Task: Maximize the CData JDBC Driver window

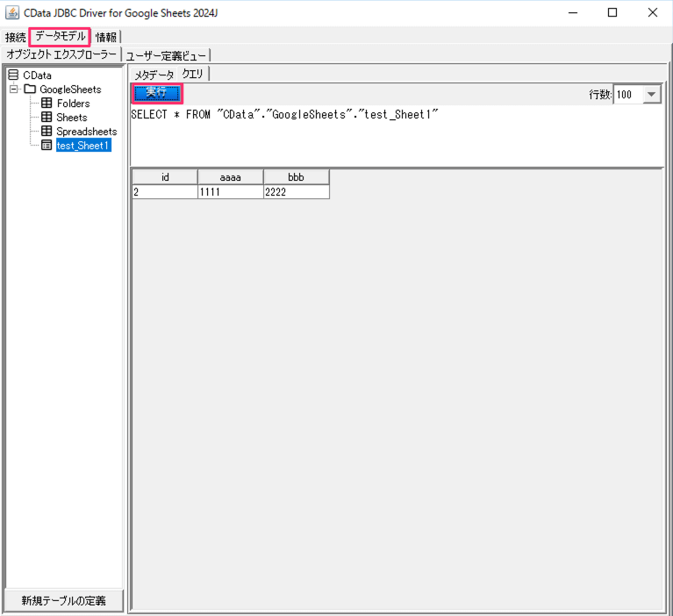Action: (612, 13)
